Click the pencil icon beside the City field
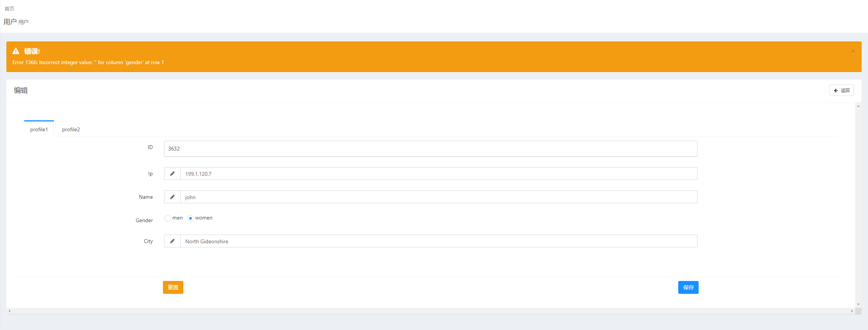The height and width of the screenshot is (330, 868). pos(172,241)
